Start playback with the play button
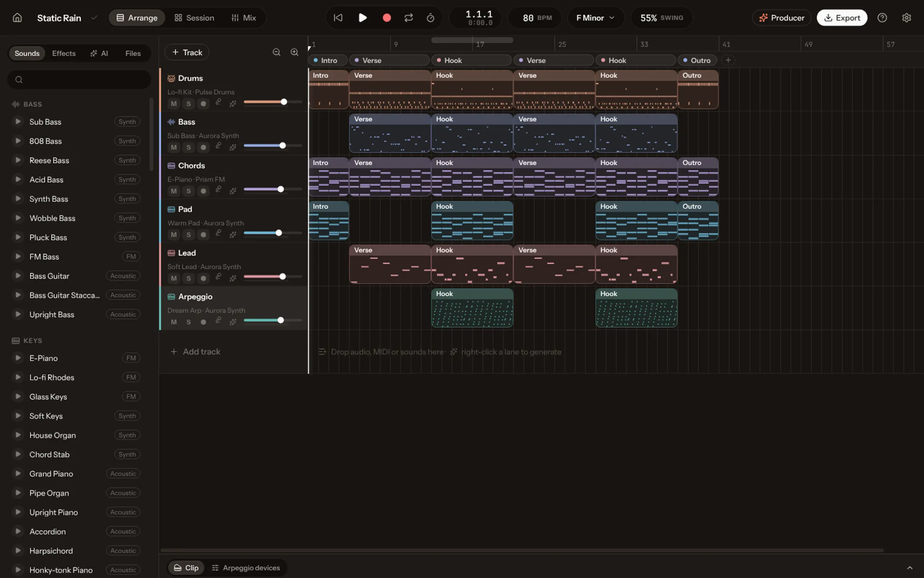This screenshot has height=578, width=924. click(362, 18)
